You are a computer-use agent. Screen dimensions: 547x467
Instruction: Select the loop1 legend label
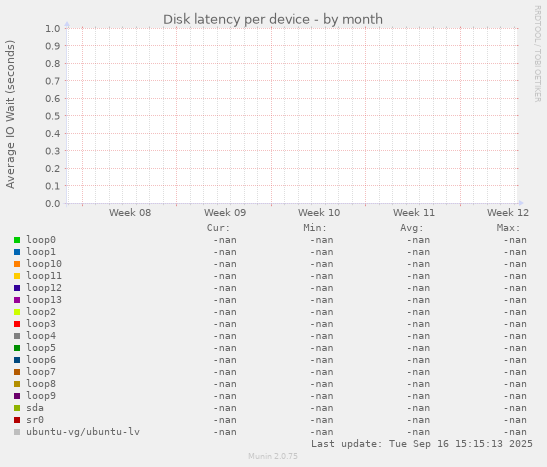click(41, 252)
